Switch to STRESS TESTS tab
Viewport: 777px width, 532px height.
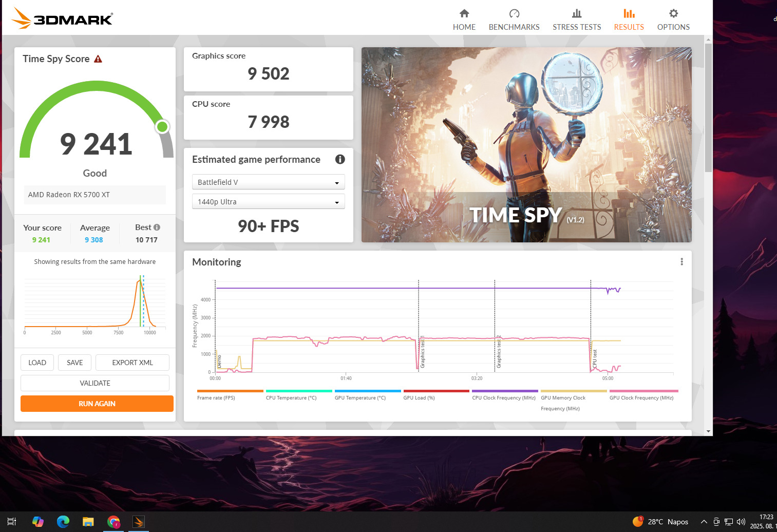[577, 20]
